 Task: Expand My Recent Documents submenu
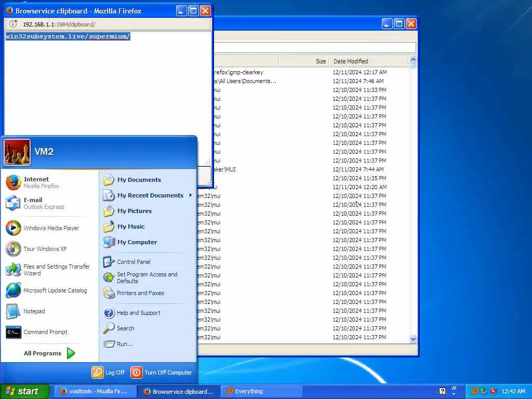pos(148,195)
